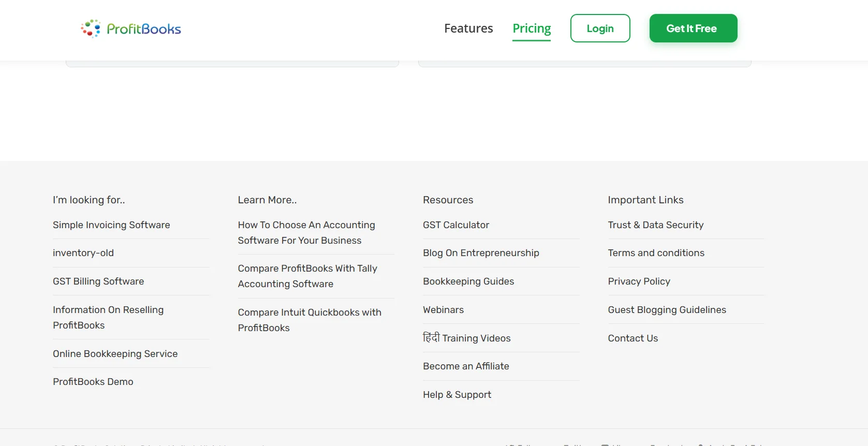
Task: Visit Online Bookkeeping Service link
Action: tap(115, 354)
